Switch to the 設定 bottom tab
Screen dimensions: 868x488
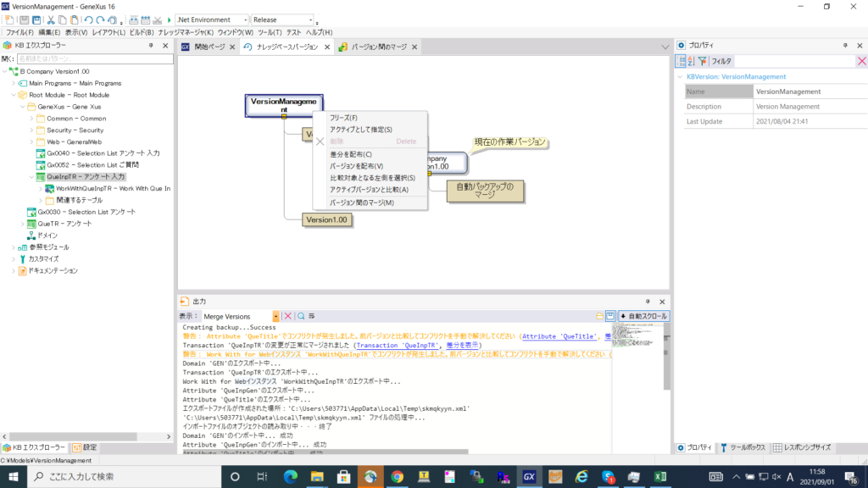[x=84, y=447]
